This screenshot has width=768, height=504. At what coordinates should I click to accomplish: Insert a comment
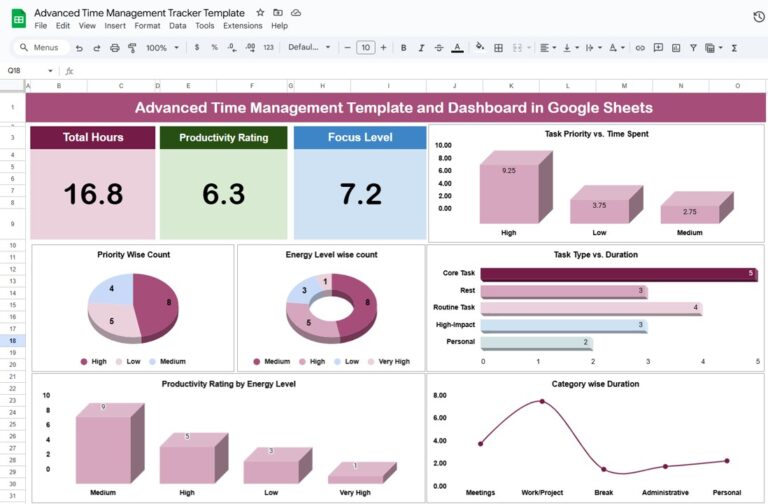coord(658,48)
